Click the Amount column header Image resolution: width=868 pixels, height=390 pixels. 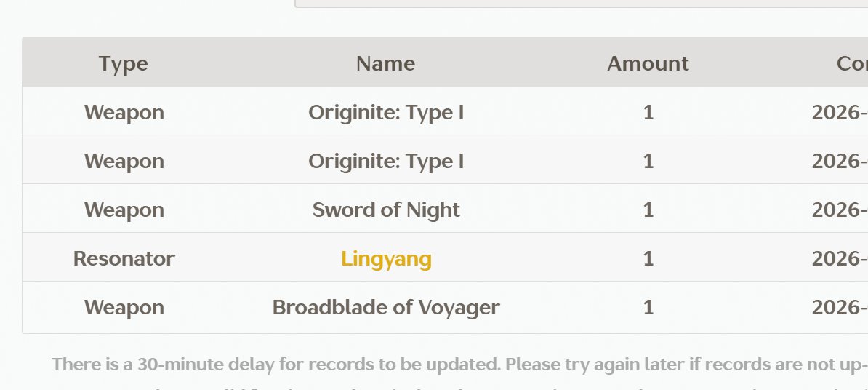pyautogui.click(x=648, y=63)
